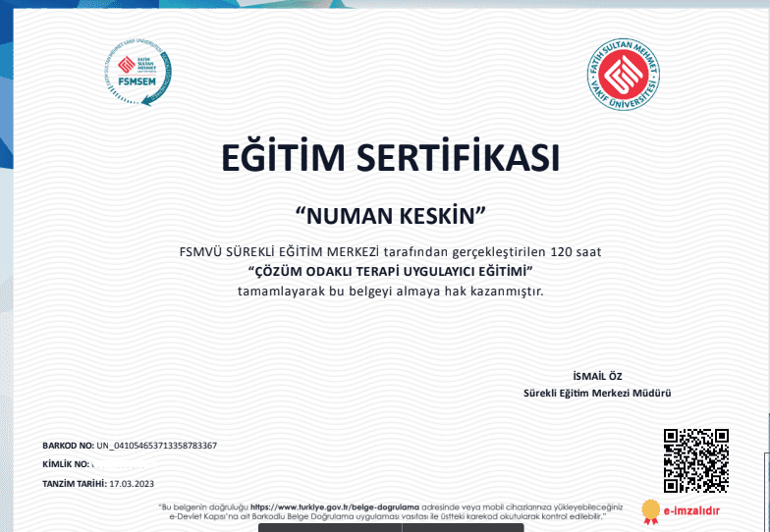Click the "KİMLİK NO:" label

[65, 463]
